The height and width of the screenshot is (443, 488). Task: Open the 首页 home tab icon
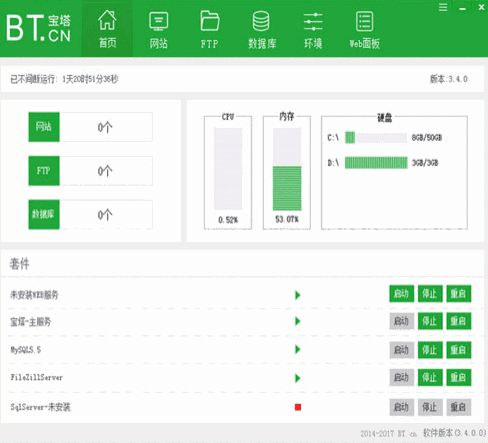point(107,20)
